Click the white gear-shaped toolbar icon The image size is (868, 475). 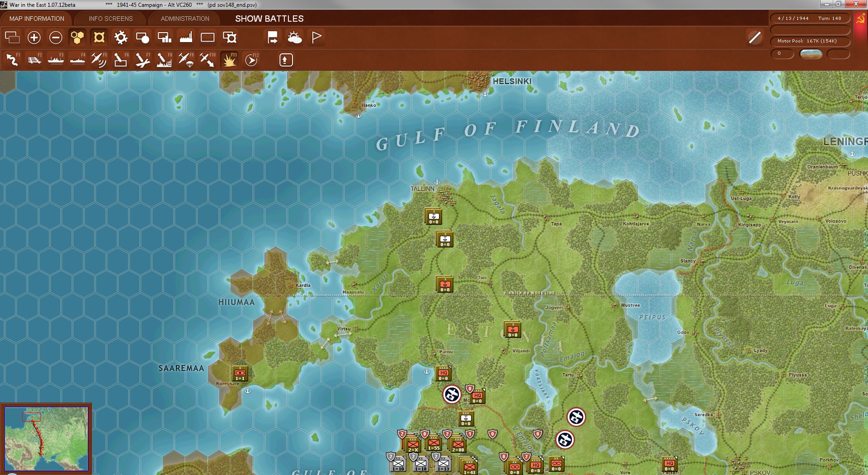121,37
